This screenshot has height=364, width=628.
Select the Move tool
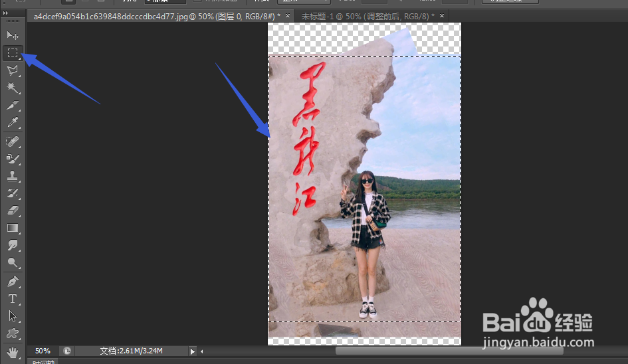click(x=13, y=35)
